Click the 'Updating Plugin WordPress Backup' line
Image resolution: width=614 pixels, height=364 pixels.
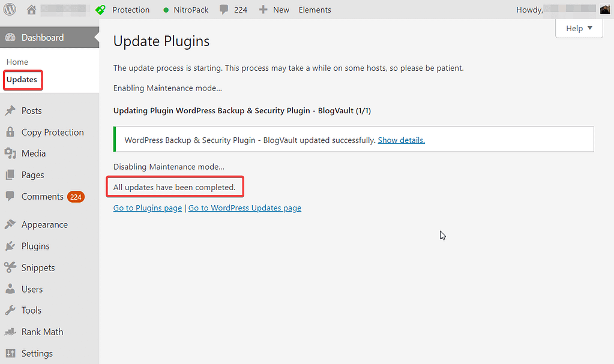(x=242, y=111)
